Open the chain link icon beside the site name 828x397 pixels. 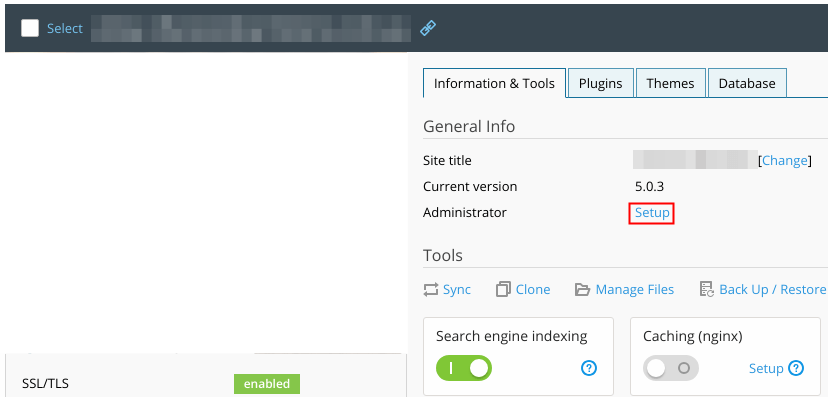tap(428, 28)
